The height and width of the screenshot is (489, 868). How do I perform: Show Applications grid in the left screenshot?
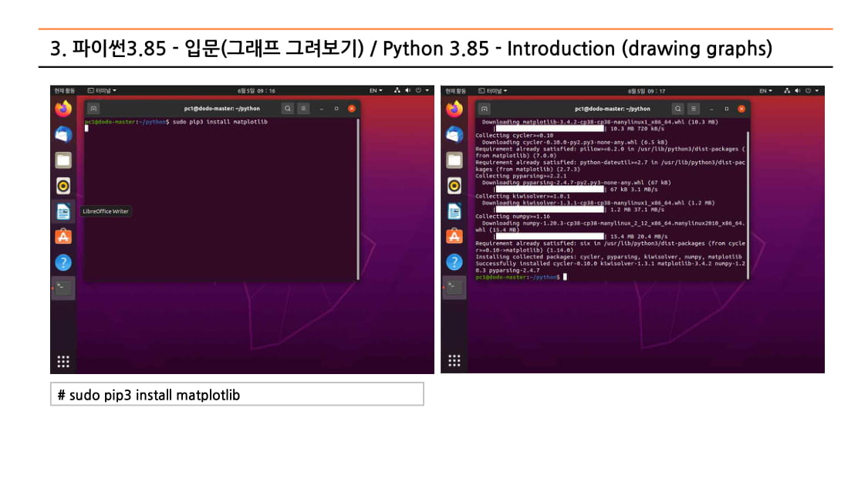[64, 362]
